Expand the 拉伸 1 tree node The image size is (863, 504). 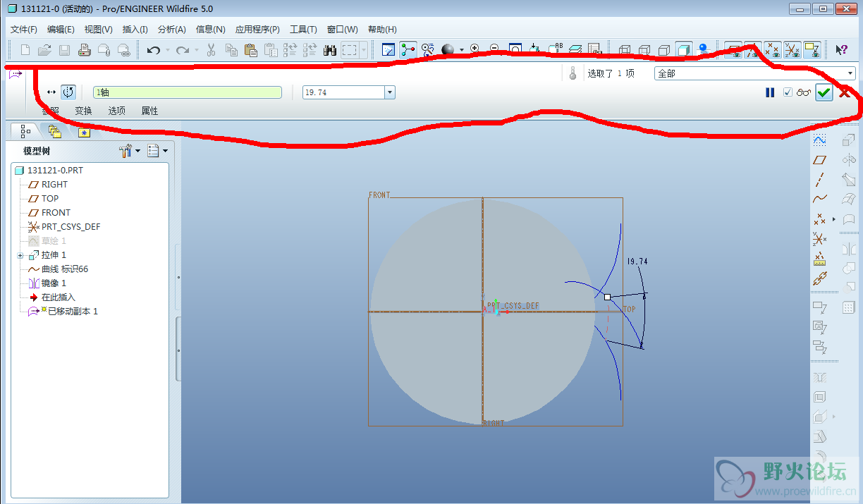tap(20, 255)
